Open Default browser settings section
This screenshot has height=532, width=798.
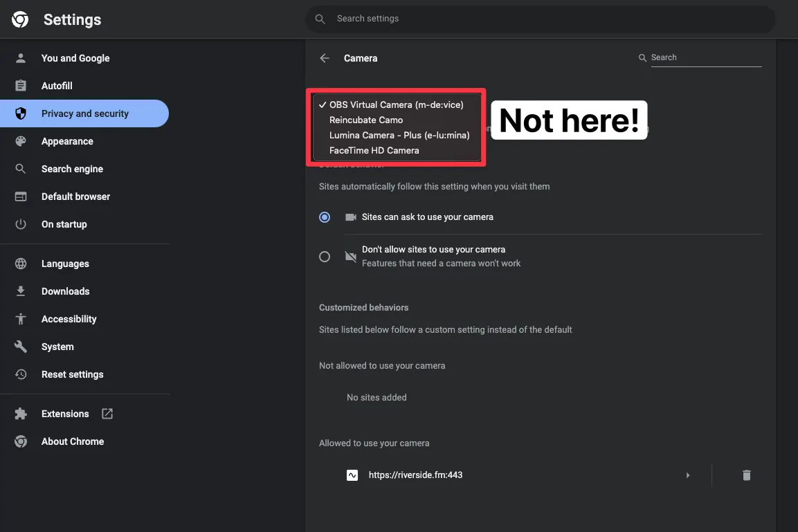(x=84, y=196)
